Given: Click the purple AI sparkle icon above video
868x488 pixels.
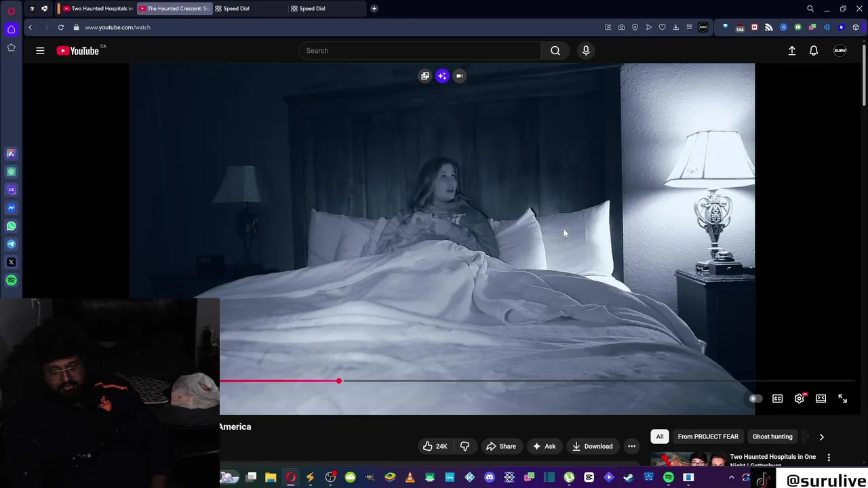Looking at the screenshot, I should [x=442, y=76].
